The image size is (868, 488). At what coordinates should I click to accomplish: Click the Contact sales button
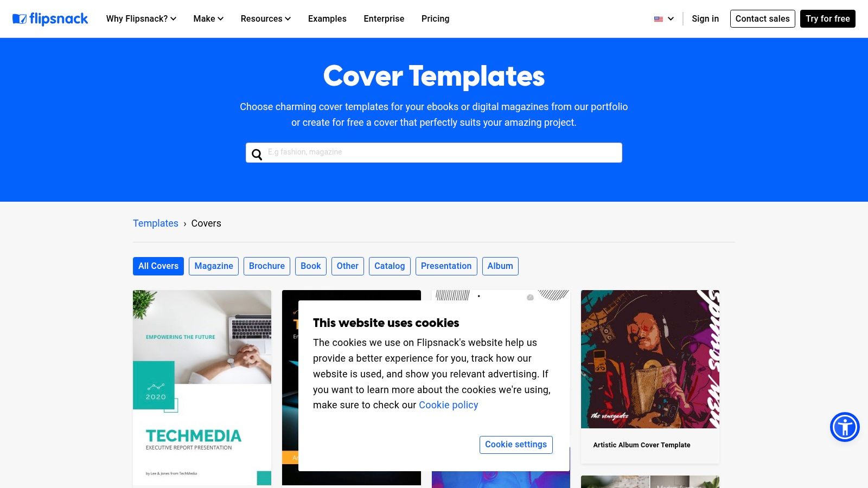click(763, 18)
